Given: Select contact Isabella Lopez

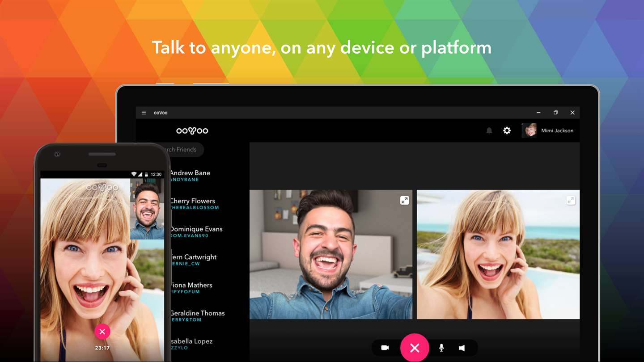Looking at the screenshot, I should 191,344.
